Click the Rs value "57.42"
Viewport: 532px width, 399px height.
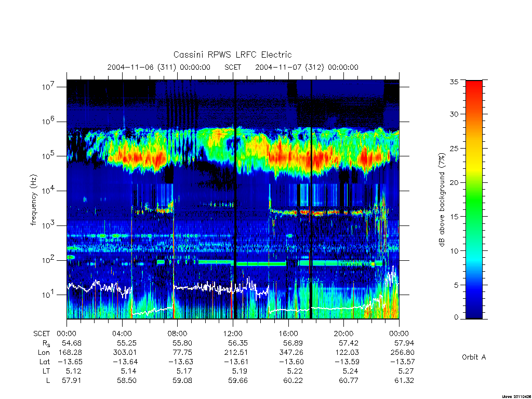[x=349, y=343]
